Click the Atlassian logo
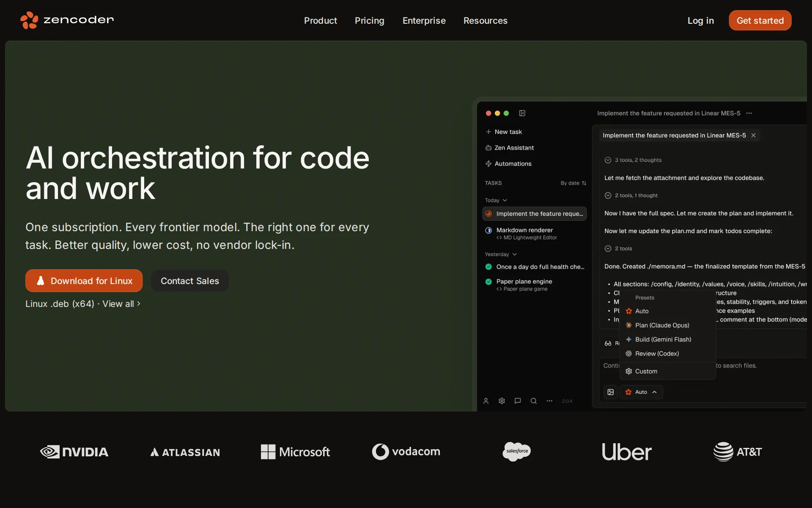This screenshot has width=812, height=508. point(185,452)
